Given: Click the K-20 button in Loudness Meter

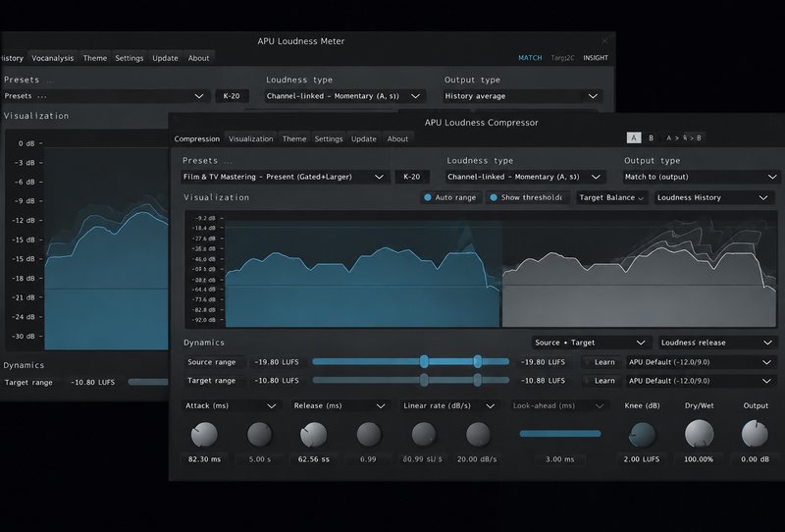Looking at the screenshot, I should click(232, 95).
